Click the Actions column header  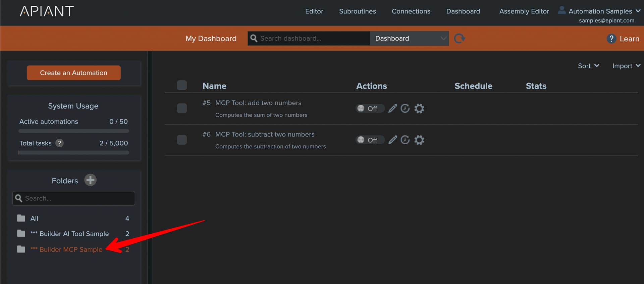pos(371,86)
